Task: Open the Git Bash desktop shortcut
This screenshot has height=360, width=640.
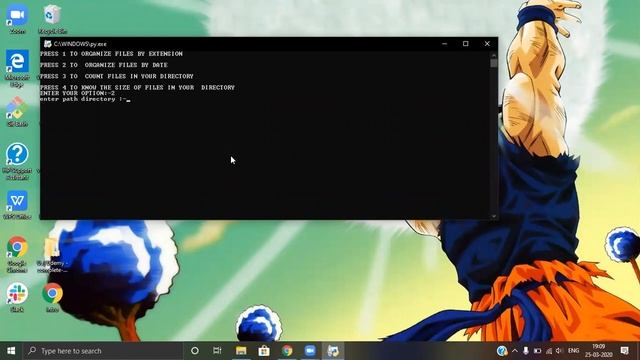Action: tap(17, 111)
